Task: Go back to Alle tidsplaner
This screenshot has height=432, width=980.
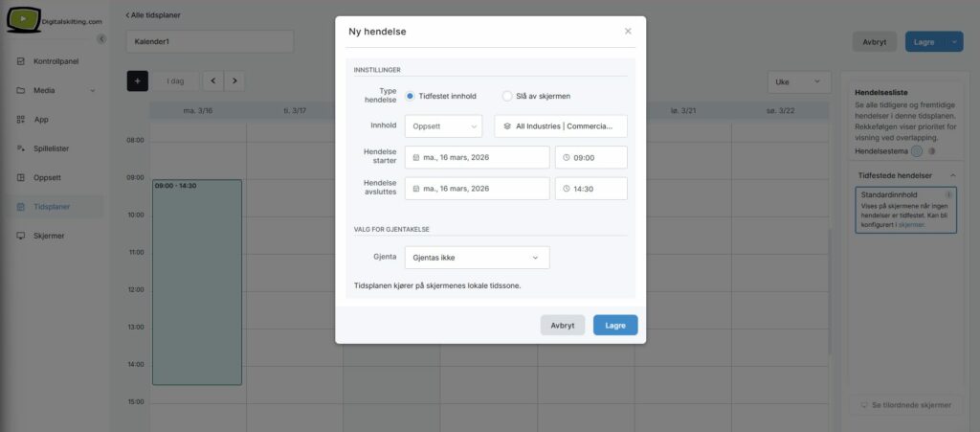Action: pyautogui.click(x=153, y=15)
